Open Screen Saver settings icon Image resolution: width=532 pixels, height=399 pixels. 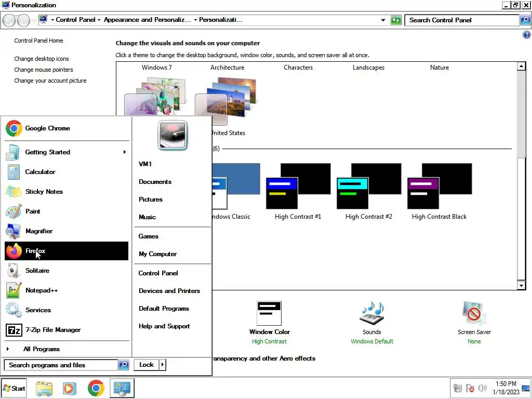click(474, 313)
